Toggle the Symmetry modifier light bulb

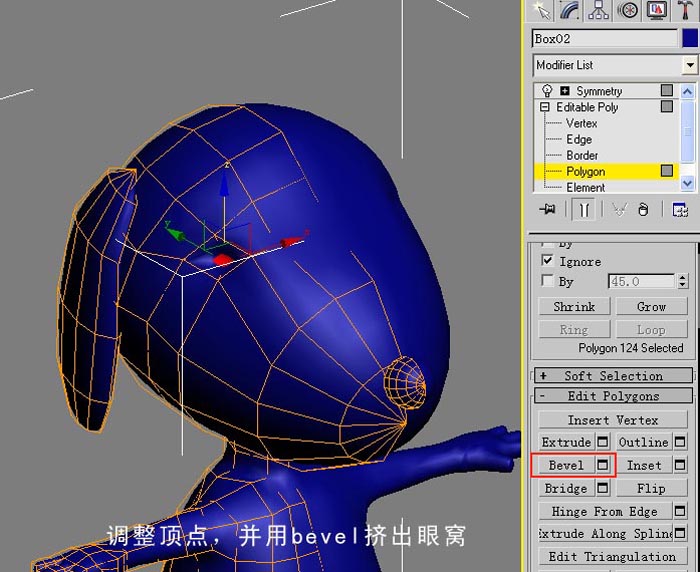[547, 91]
